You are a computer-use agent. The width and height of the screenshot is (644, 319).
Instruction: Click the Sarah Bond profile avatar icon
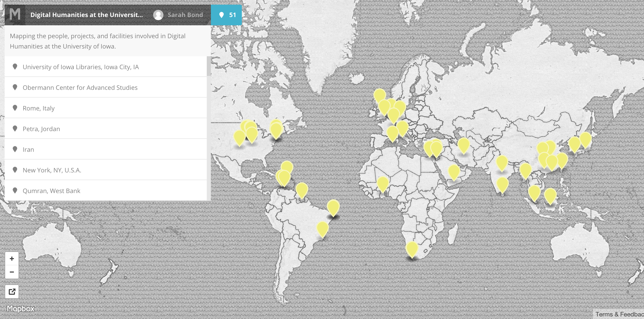pyautogui.click(x=158, y=15)
